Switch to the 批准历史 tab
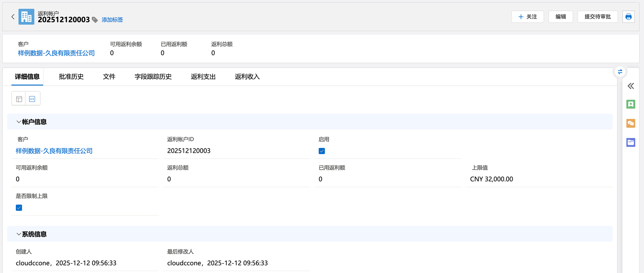 coord(71,77)
